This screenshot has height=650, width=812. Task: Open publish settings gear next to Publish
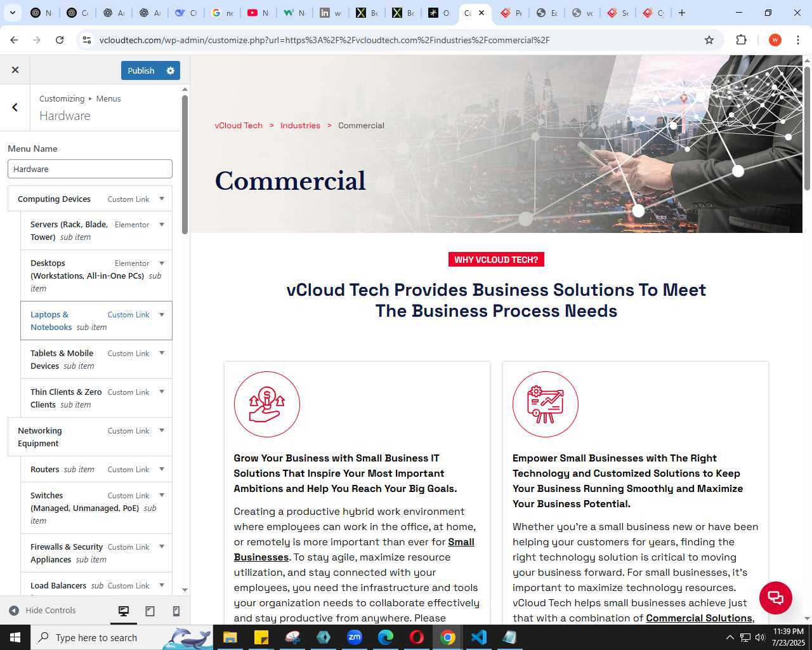coord(170,70)
